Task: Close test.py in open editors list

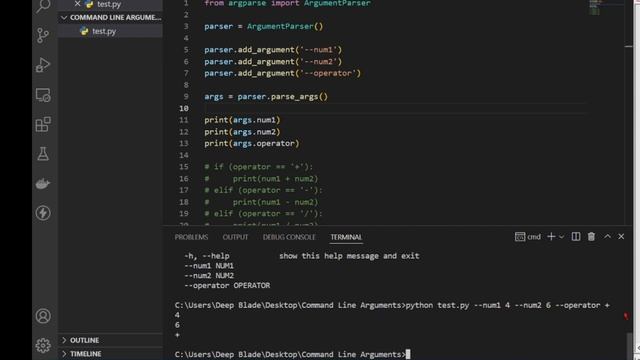Action: (x=77, y=4)
